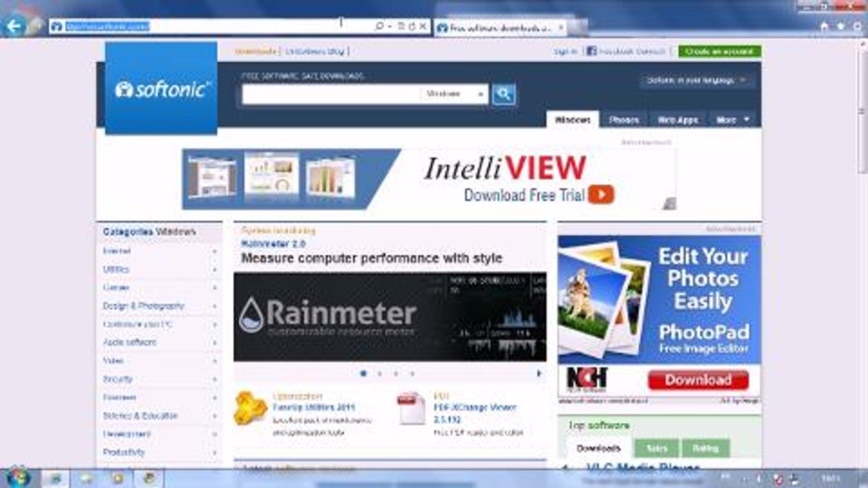This screenshot has width=868, height=488.
Task: Open the Video category
Action: (113, 361)
